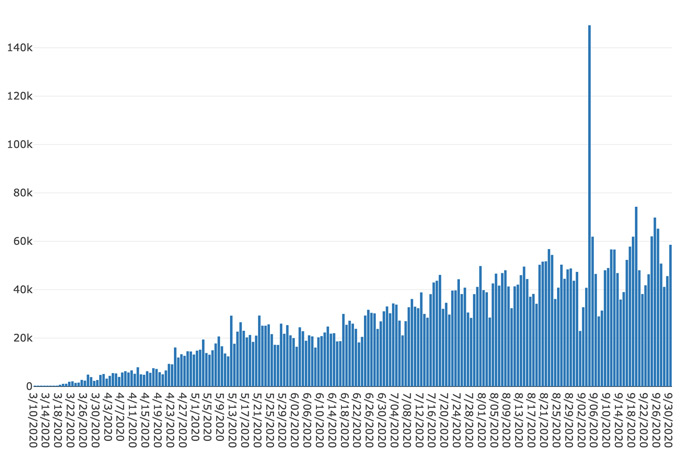This screenshot has height=458, width=680.
Task: Click the 6/18/2020 date label
Action: pyautogui.click(x=345, y=419)
